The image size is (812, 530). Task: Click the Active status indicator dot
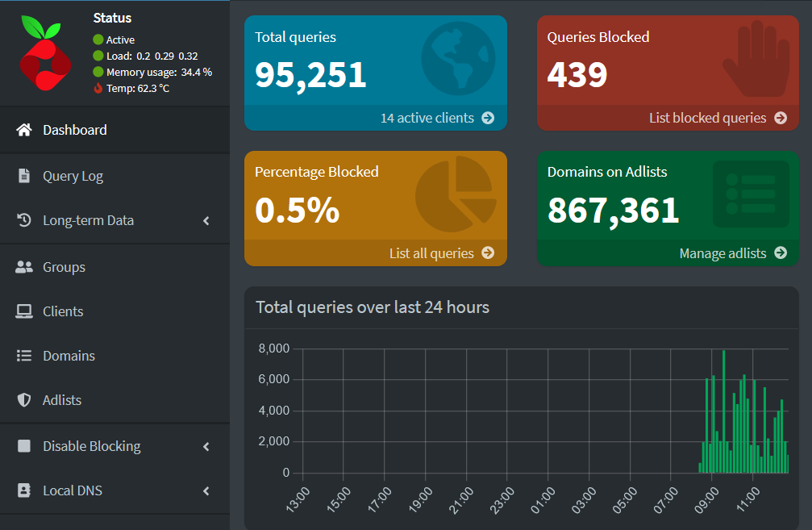pos(98,39)
